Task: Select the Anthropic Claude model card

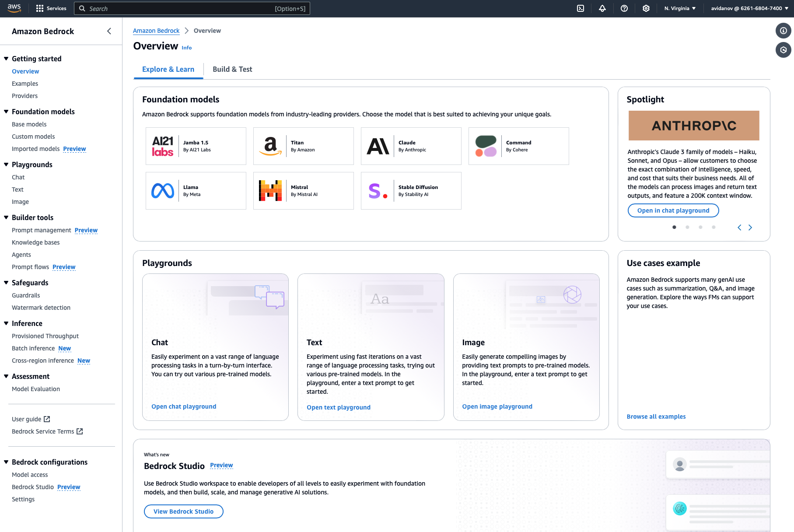Action: [x=411, y=146]
